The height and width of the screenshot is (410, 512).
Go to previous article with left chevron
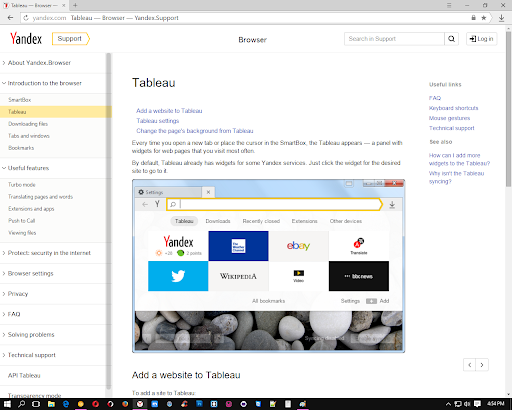470,365
